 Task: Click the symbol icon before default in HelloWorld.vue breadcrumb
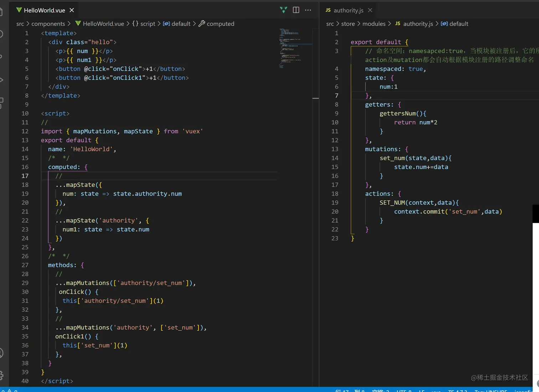[166, 24]
